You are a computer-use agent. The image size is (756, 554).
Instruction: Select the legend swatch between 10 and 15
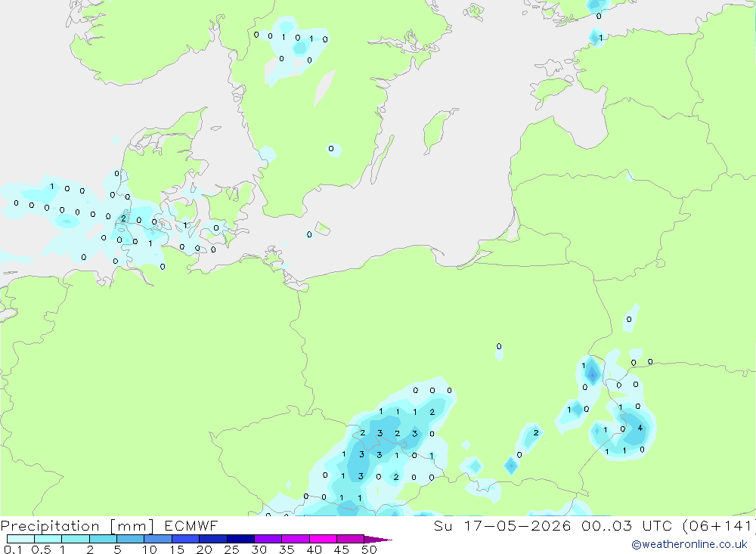click(158, 539)
